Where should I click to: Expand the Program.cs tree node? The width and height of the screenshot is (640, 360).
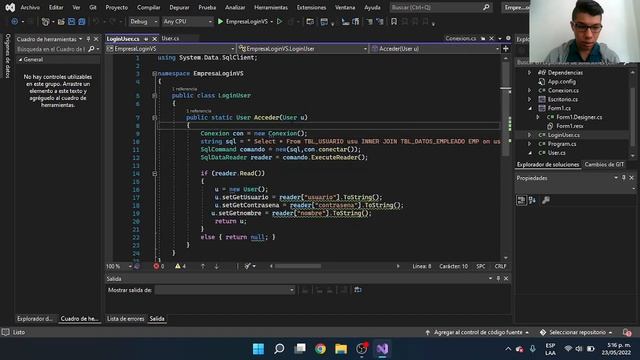tap(529, 144)
